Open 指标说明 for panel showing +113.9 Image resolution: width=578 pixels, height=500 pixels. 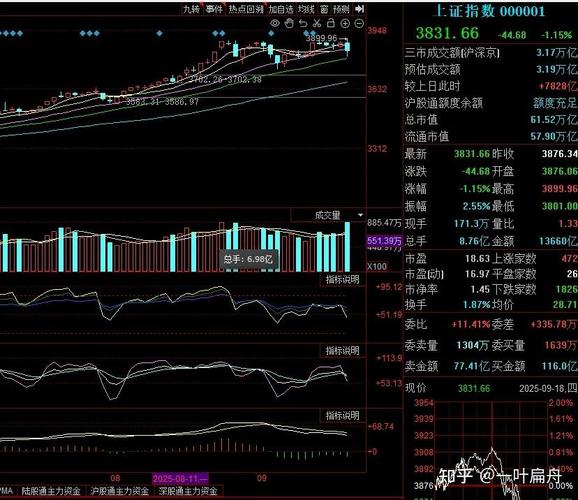pyautogui.click(x=342, y=351)
